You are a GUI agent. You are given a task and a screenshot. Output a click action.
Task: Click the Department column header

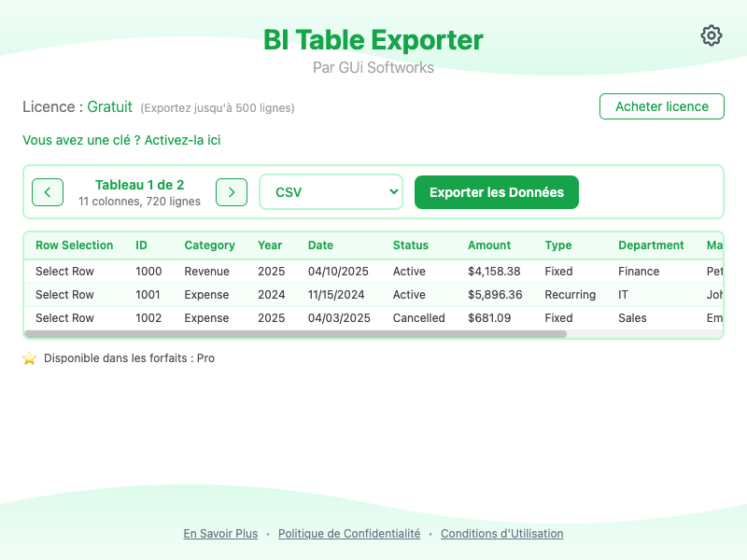(x=651, y=245)
